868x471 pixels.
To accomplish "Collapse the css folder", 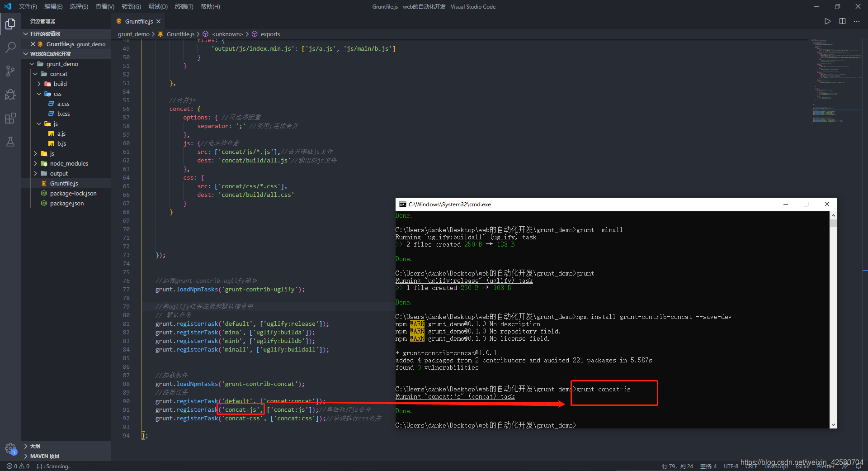I will click(x=39, y=94).
